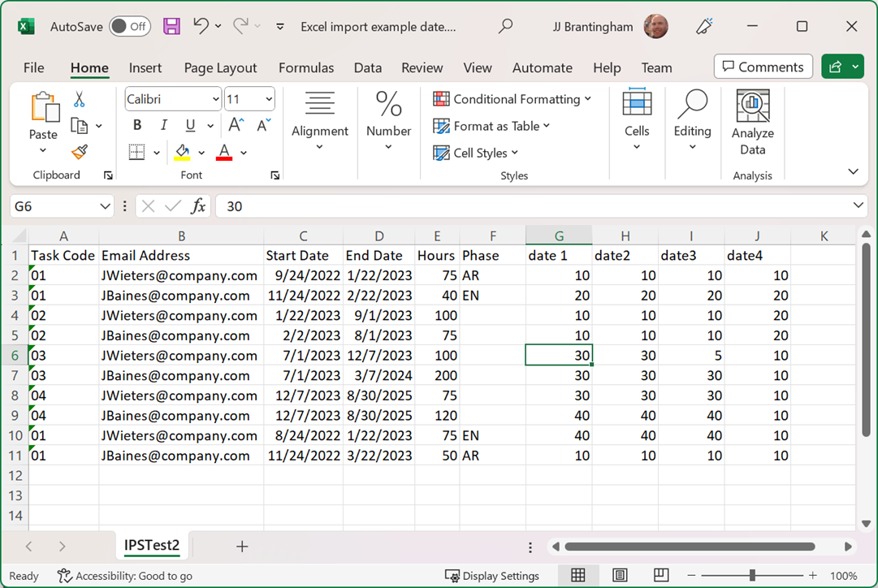Toggle Italic formatting
This screenshot has height=588, width=878.
point(163,125)
